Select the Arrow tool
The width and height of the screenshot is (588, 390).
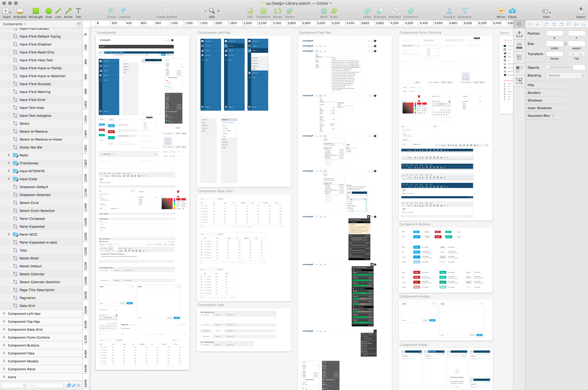coord(68,11)
